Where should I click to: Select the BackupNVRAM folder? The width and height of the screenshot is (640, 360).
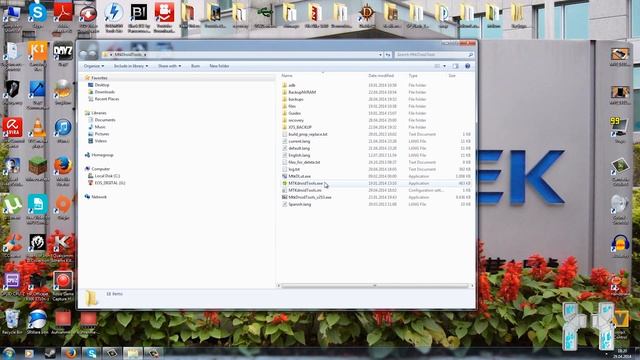(302, 92)
